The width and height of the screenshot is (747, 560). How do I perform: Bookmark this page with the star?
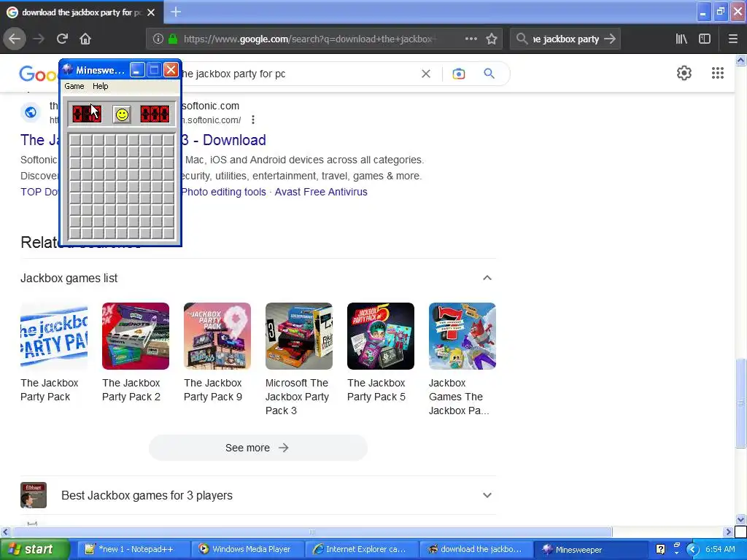492,39
